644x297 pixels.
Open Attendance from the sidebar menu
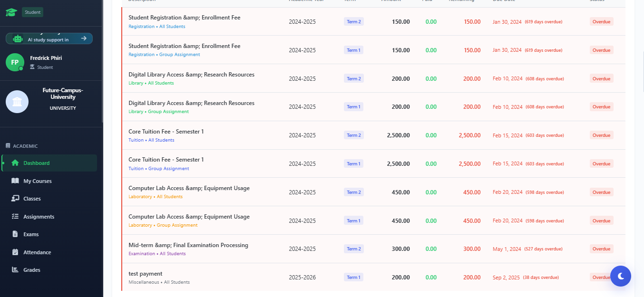(37, 252)
